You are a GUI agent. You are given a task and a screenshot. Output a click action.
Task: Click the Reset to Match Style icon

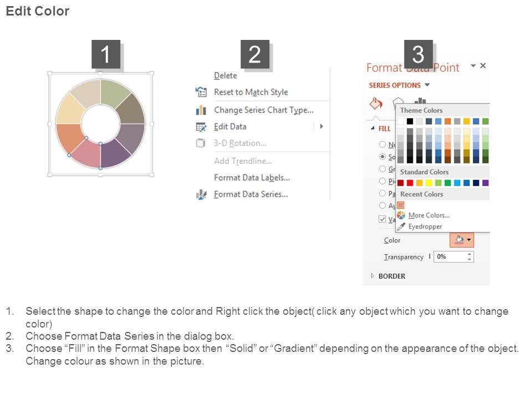pos(201,93)
